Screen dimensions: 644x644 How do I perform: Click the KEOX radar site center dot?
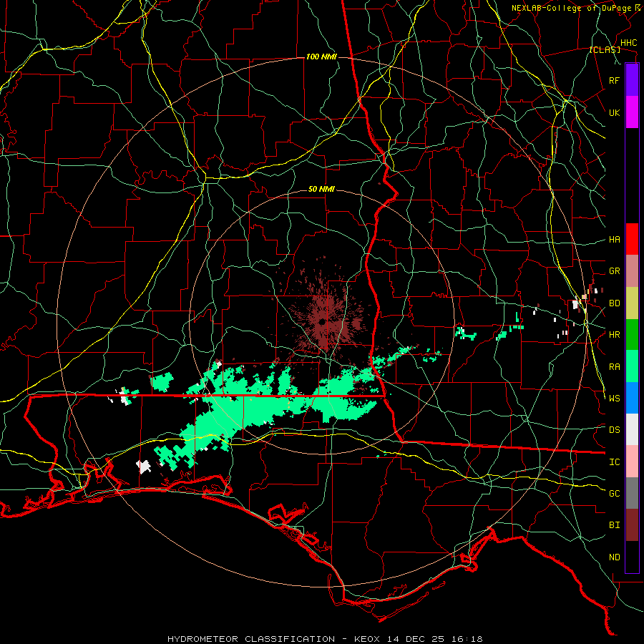click(x=322, y=321)
